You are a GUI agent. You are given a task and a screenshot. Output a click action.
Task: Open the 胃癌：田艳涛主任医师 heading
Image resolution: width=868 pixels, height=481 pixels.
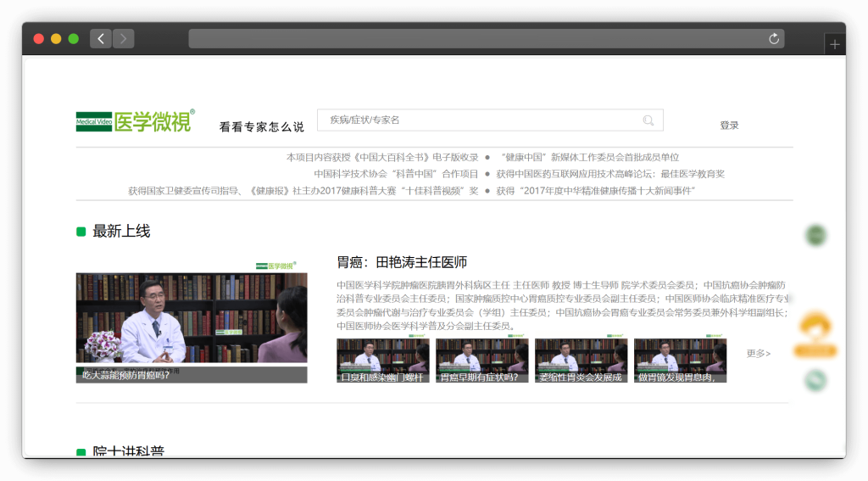coord(402,262)
